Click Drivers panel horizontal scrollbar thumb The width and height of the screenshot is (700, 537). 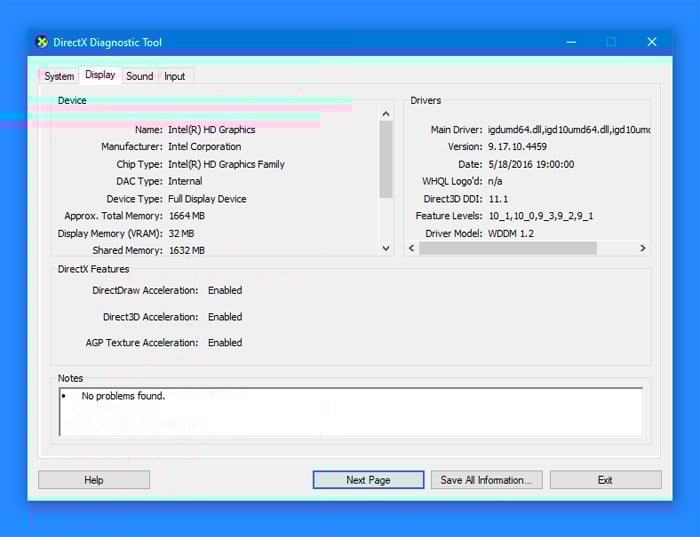click(x=508, y=248)
